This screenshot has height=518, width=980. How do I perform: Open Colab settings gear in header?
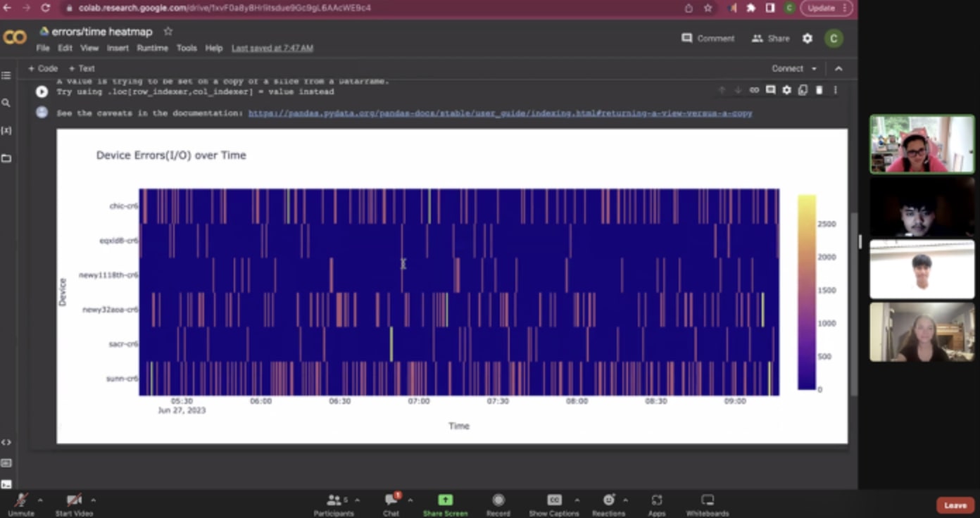point(808,39)
